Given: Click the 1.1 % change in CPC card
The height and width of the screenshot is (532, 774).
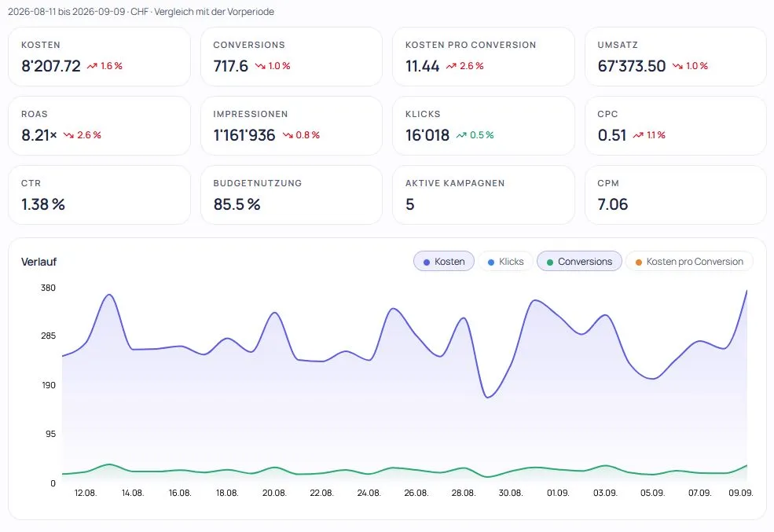Looking at the screenshot, I should point(656,135).
